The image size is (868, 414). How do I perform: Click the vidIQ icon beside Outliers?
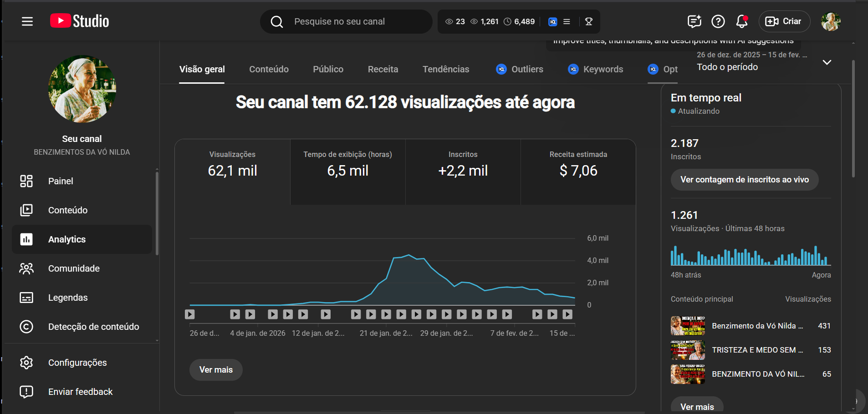(x=501, y=69)
